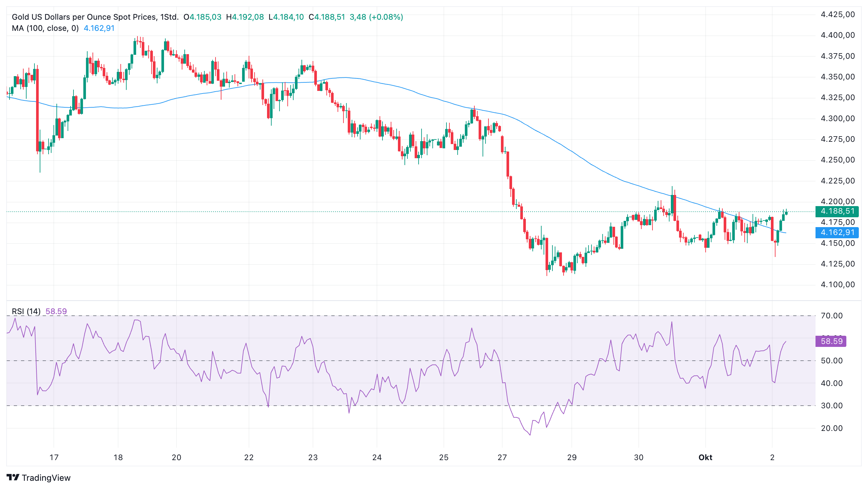The height and width of the screenshot is (489, 868).
Task: Click the 4.225,00 price axis label
Action: tap(838, 181)
